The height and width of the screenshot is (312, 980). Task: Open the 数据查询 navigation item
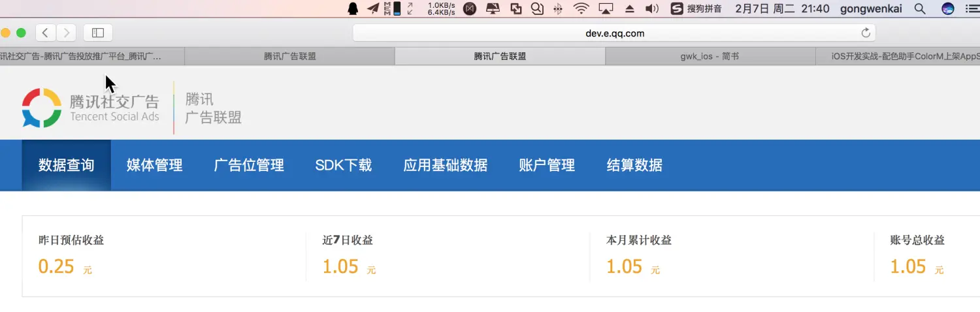click(x=66, y=165)
